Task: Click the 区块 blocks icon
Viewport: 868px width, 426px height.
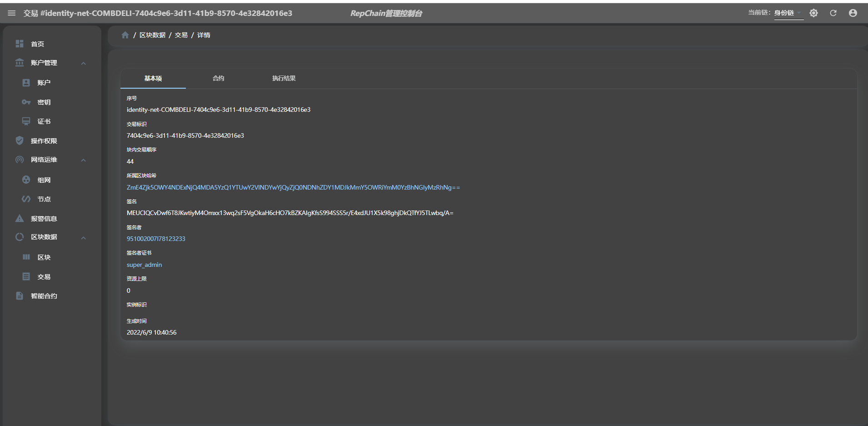Action: coord(26,257)
